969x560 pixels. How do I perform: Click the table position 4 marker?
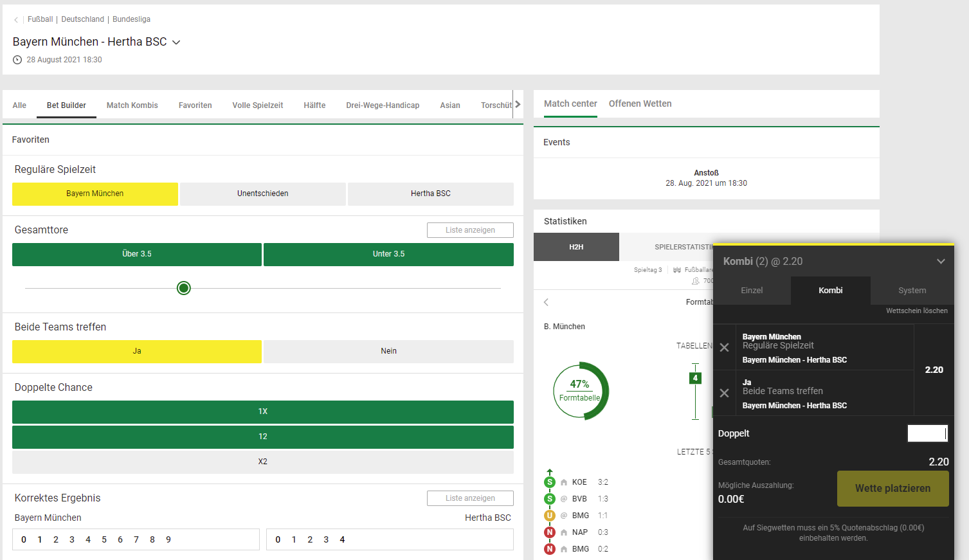[695, 378]
